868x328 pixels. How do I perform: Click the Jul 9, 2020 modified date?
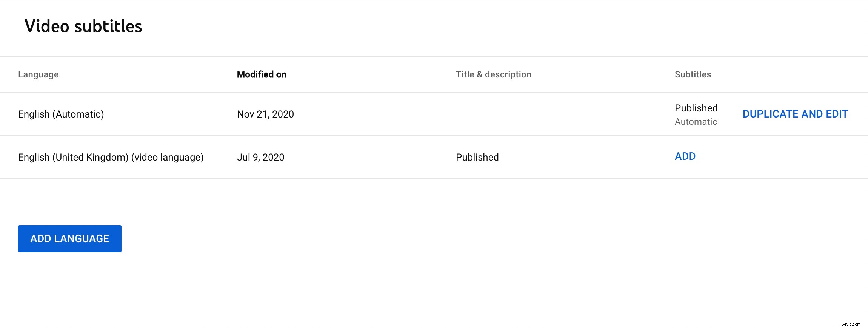[x=261, y=157]
